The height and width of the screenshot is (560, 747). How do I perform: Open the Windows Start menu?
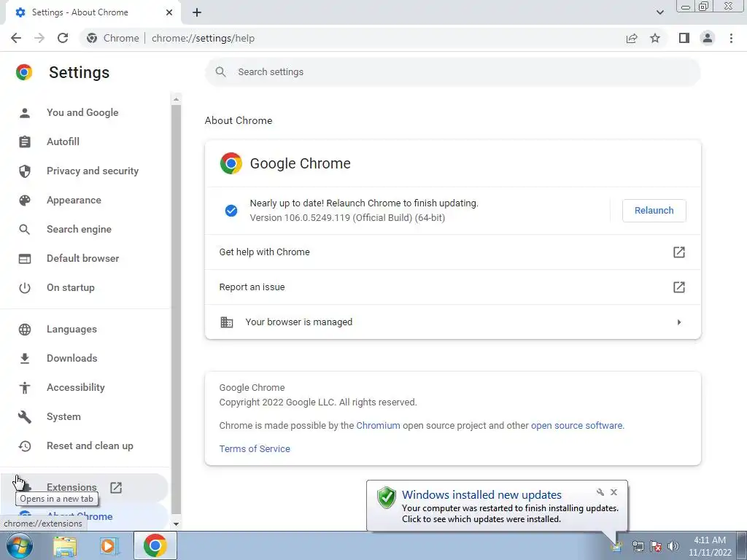point(20,545)
